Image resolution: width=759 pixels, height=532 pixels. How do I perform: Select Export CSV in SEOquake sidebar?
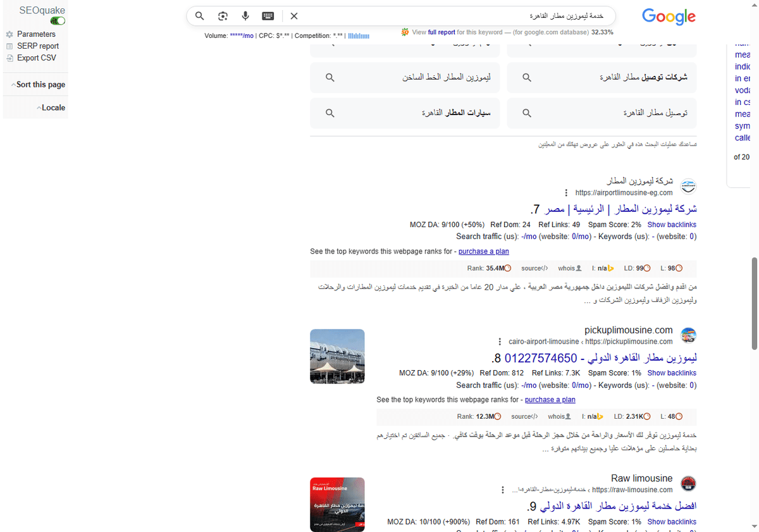pyautogui.click(x=37, y=58)
